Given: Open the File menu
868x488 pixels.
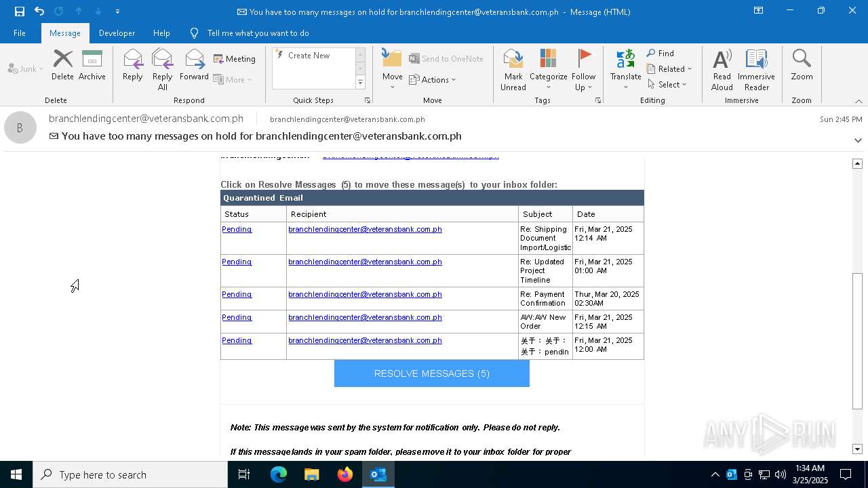Looking at the screenshot, I should (20, 33).
